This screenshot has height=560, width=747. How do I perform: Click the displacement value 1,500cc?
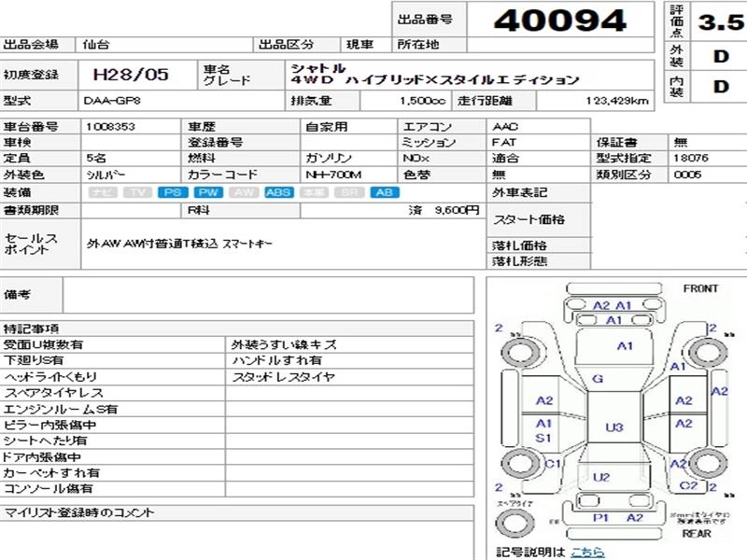coord(423,101)
